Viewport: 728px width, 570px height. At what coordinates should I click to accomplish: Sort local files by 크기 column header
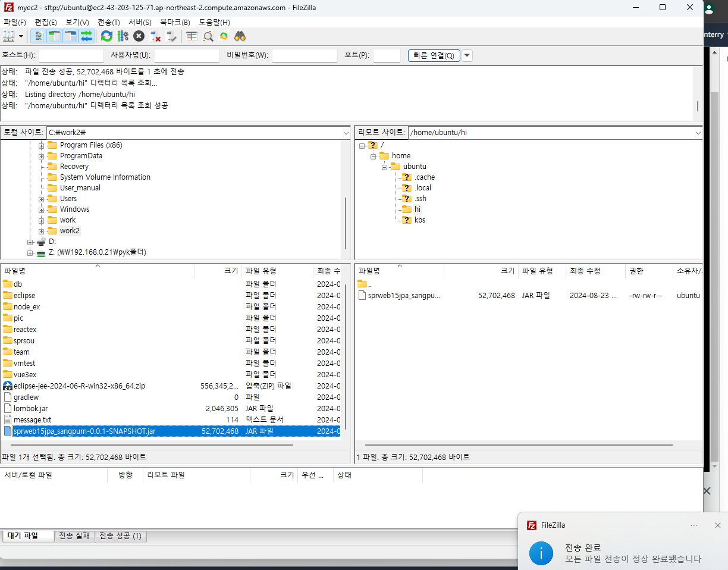[x=218, y=271]
